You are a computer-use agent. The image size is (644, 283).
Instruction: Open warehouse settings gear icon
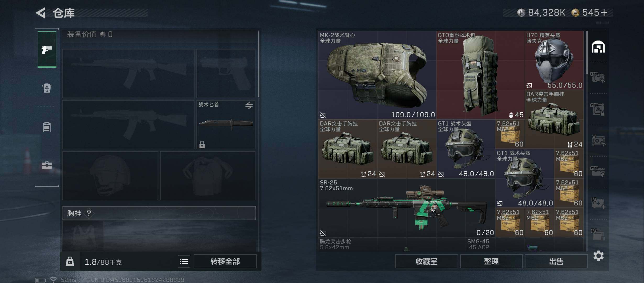point(598,256)
